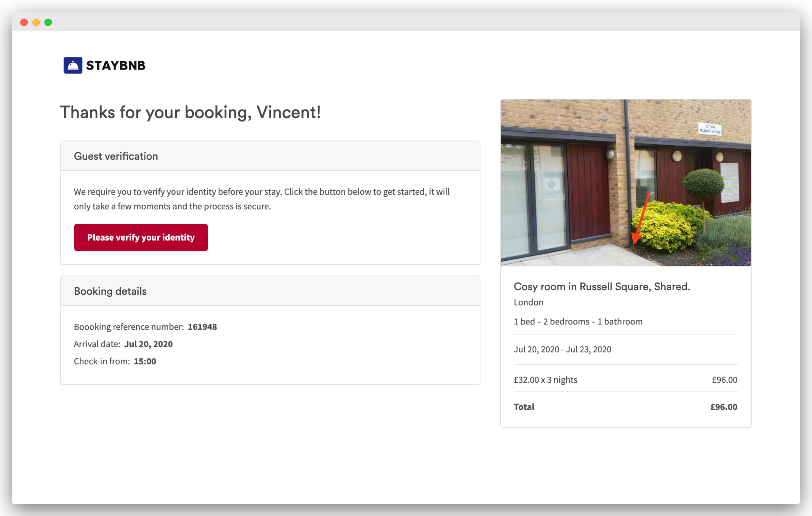
Task: Click the Staybnb bell logo icon
Action: 73,65
